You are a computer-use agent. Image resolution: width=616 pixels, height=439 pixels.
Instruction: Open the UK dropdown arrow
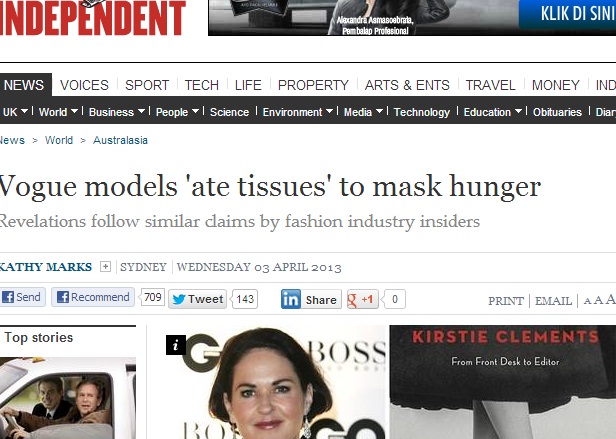(x=24, y=112)
